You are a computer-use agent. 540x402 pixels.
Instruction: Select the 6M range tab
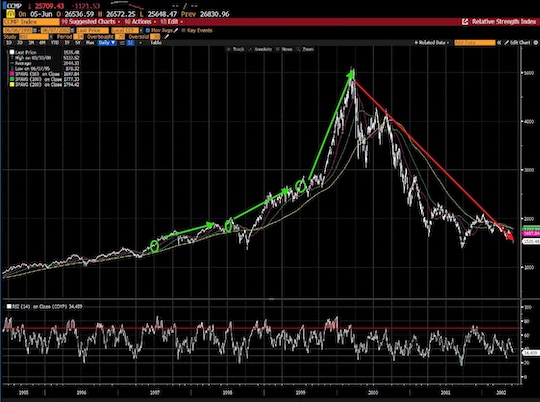42,43
